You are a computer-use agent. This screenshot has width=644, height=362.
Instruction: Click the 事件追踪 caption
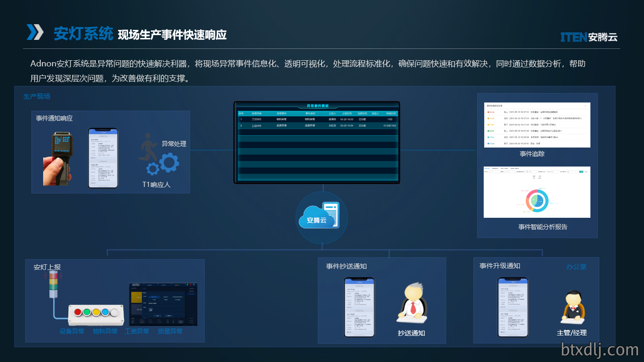point(532,154)
